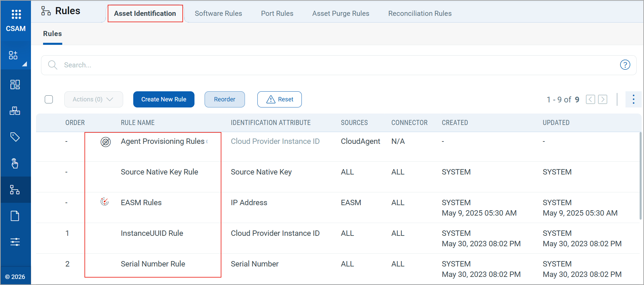The width and height of the screenshot is (644, 285).
Task: Click the Reorder button
Action: [x=225, y=99]
